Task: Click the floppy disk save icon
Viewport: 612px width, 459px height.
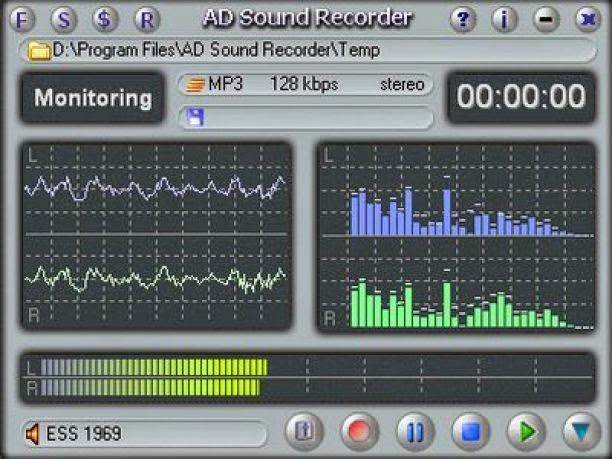Action: pos(196,118)
